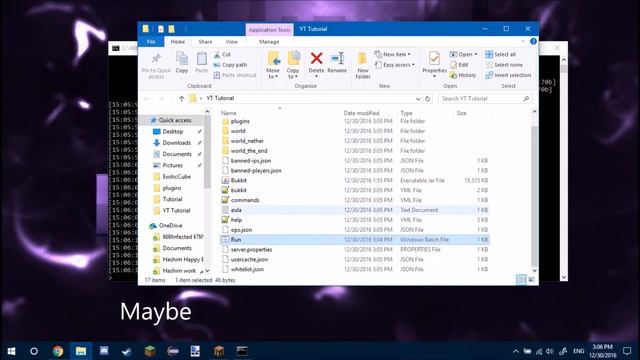Click the YT Tutorial address bar path
Screen dimensions: 640x360
tap(220, 98)
